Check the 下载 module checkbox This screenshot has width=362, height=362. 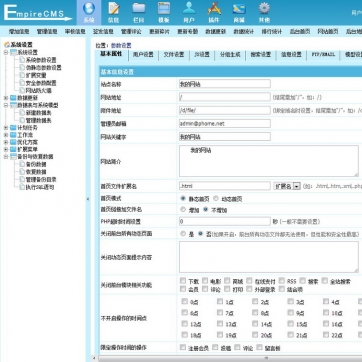coord(183,280)
